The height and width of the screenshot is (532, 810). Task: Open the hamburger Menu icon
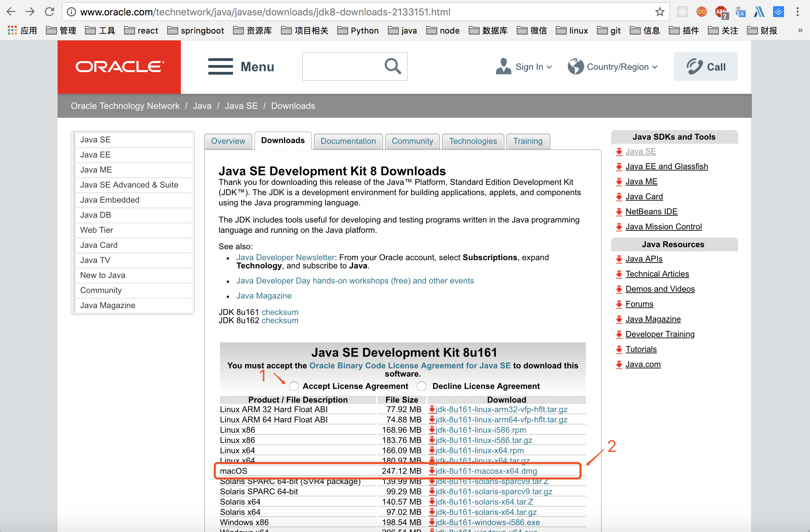(x=220, y=66)
